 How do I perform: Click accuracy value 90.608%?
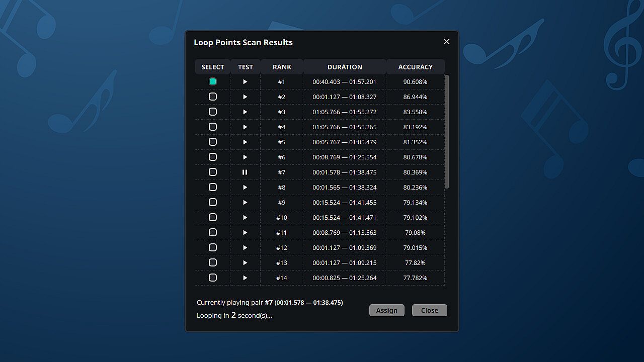[x=416, y=81]
